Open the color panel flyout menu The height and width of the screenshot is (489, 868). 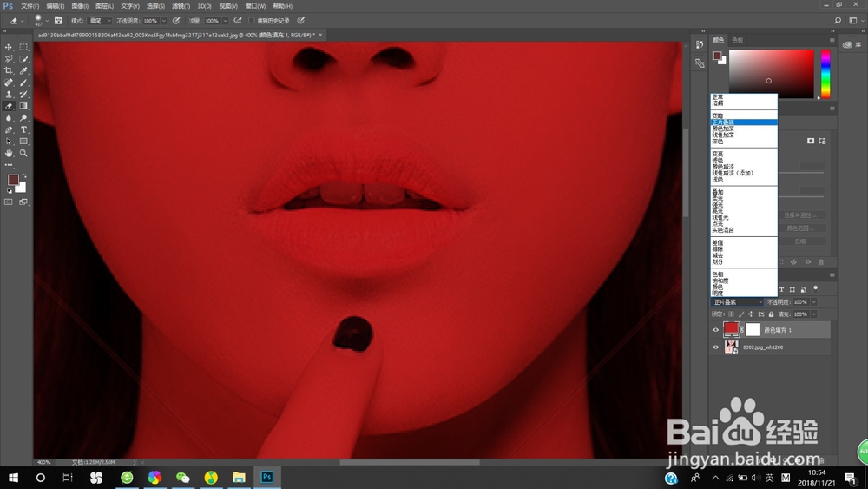(832, 40)
